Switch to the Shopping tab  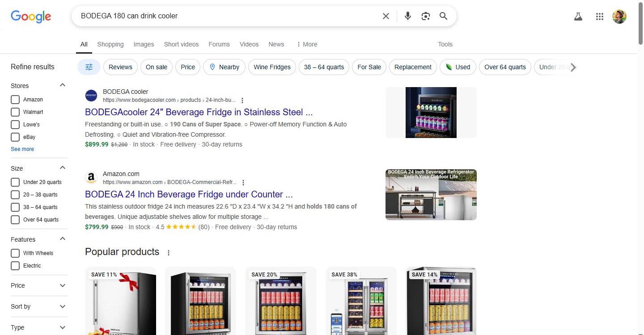click(x=110, y=44)
